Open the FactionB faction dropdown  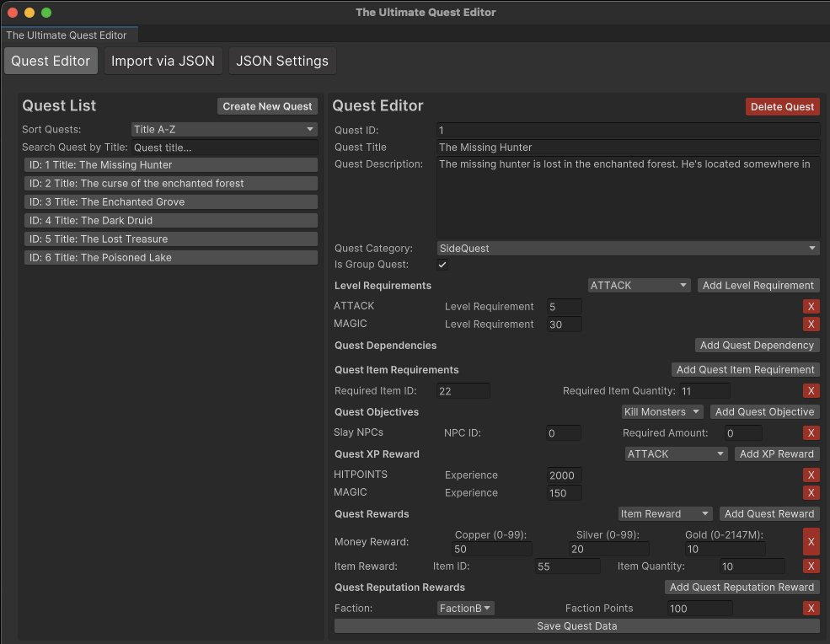click(x=465, y=608)
